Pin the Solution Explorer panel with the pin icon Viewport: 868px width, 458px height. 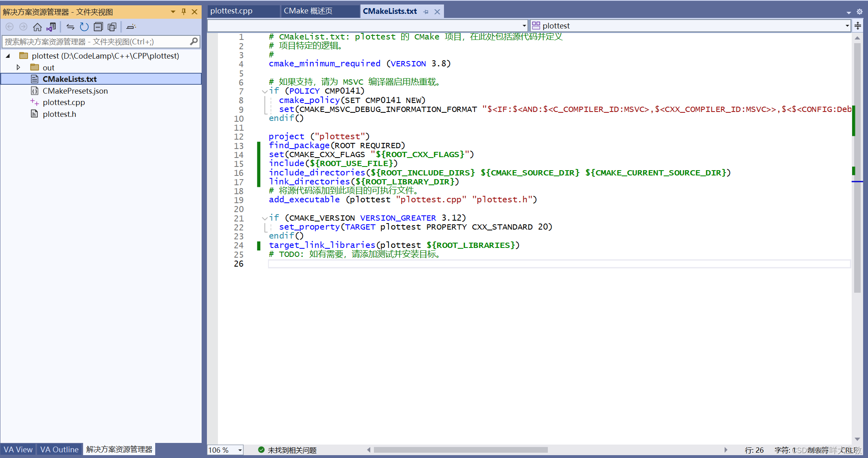183,12
